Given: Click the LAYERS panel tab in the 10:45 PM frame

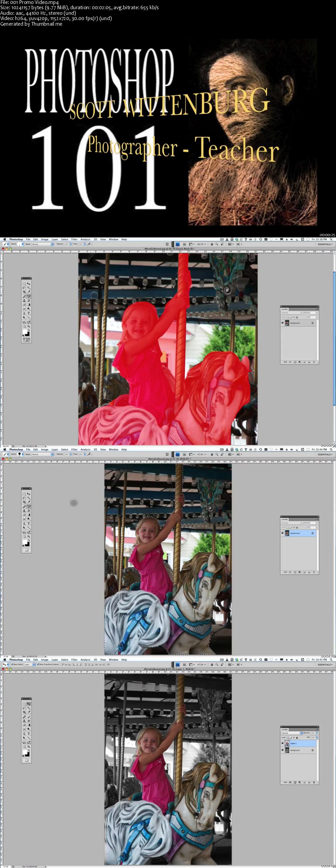Looking at the screenshot, I should tap(284, 730).
